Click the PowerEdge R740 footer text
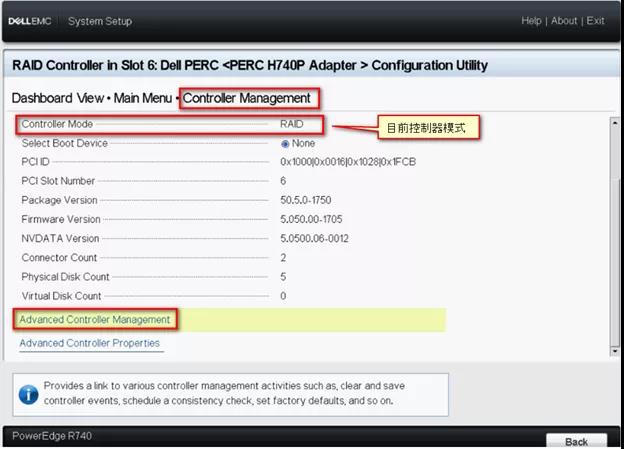 [52, 436]
